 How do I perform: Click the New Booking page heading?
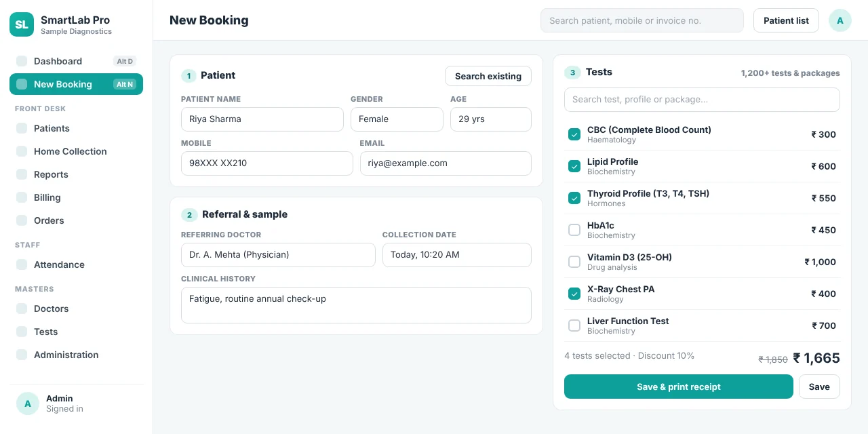[x=209, y=20]
